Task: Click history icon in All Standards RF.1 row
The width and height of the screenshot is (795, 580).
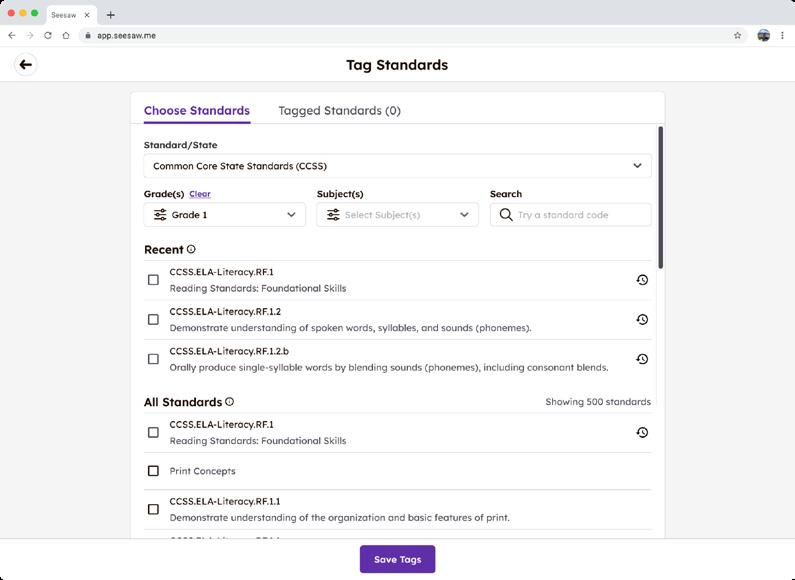Action: point(642,433)
